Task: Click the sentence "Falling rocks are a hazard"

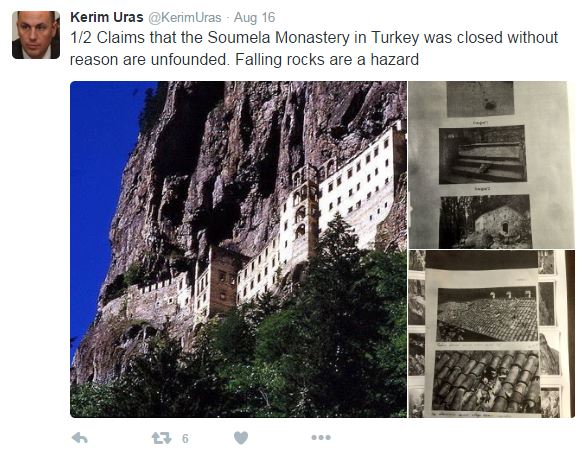Action: [x=327, y=60]
